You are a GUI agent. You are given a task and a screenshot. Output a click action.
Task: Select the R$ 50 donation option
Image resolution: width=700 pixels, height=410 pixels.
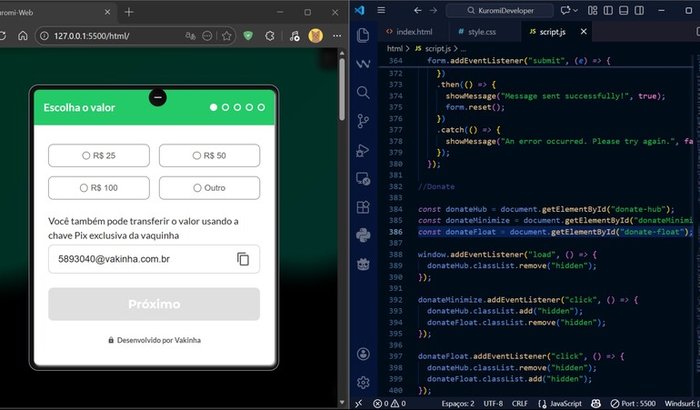point(209,156)
